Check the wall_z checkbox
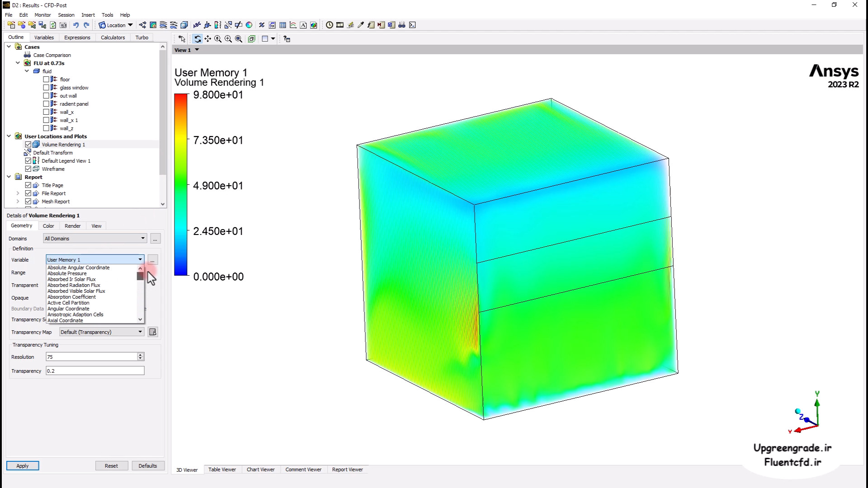 pos(46,128)
